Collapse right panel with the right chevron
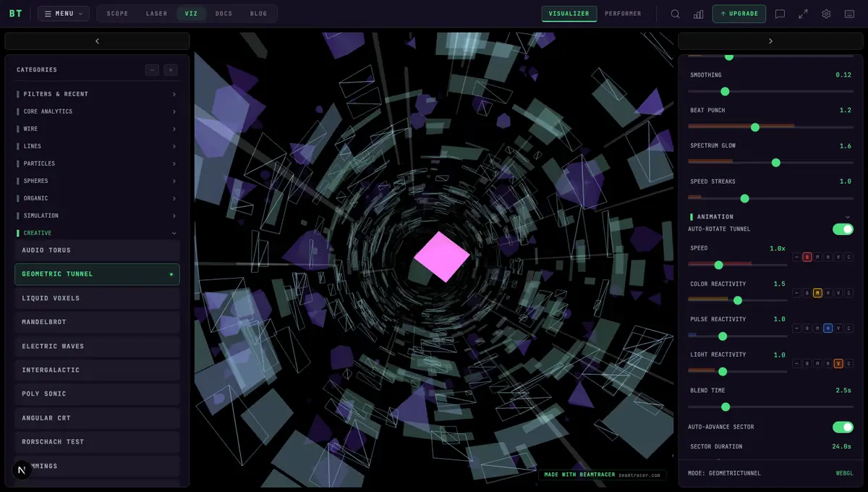The image size is (868, 492). tap(770, 41)
